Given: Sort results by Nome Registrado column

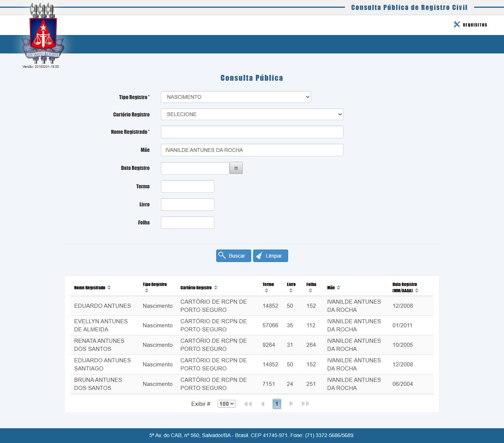Looking at the screenshot, I should pos(109,287).
